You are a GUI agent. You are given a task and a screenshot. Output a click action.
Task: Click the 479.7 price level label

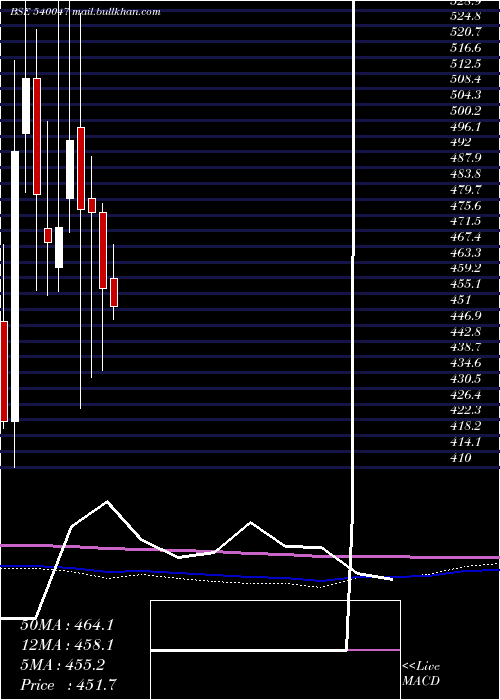(466, 190)
